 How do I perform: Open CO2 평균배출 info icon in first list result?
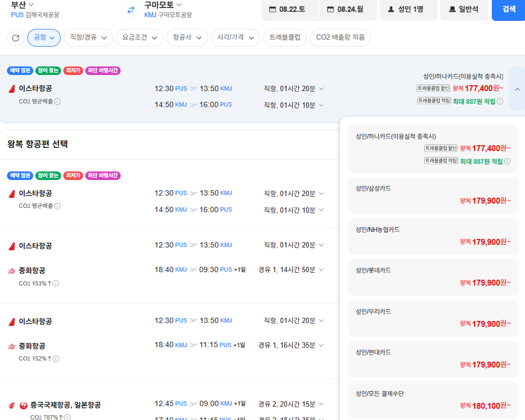[57, 206]
